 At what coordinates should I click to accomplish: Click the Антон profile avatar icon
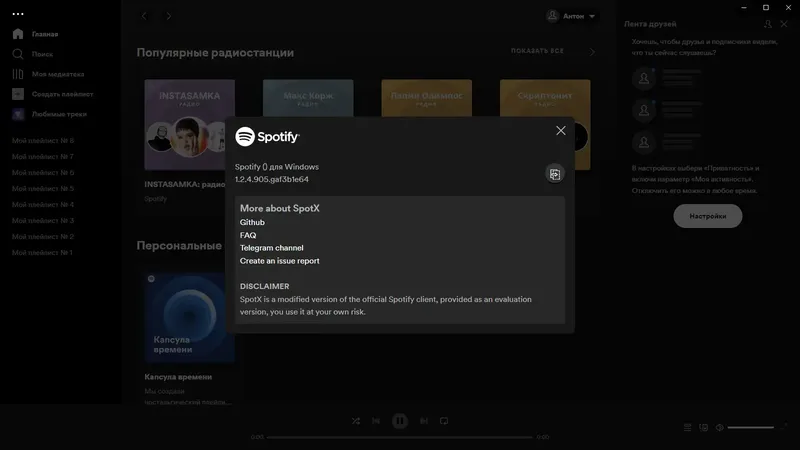(553, 16)
